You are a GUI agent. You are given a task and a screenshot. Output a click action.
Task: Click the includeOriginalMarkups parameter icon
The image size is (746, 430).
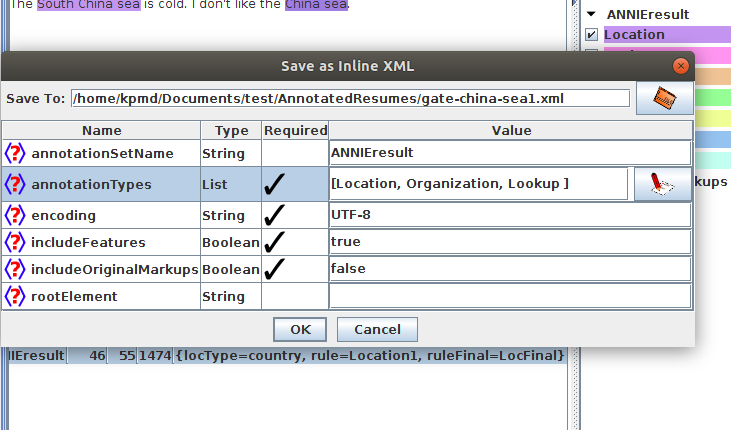[15, 270]
